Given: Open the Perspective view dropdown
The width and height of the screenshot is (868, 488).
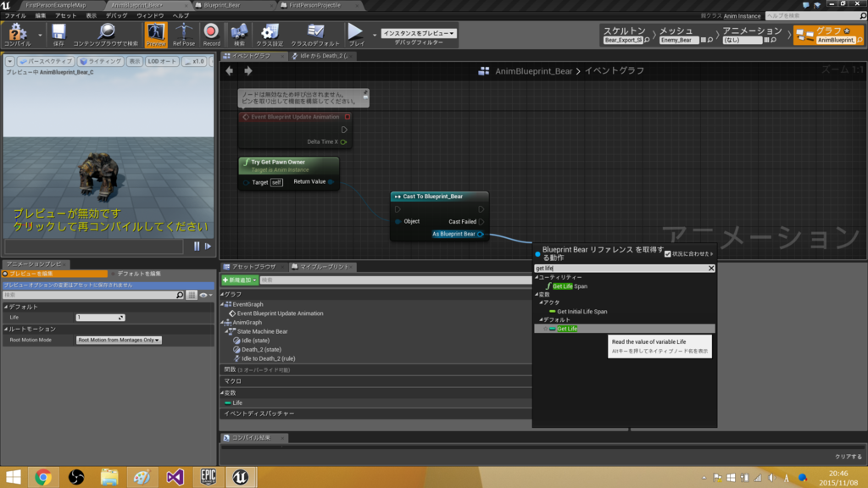Looking at the screenshot, I should (x=46, y=61).
